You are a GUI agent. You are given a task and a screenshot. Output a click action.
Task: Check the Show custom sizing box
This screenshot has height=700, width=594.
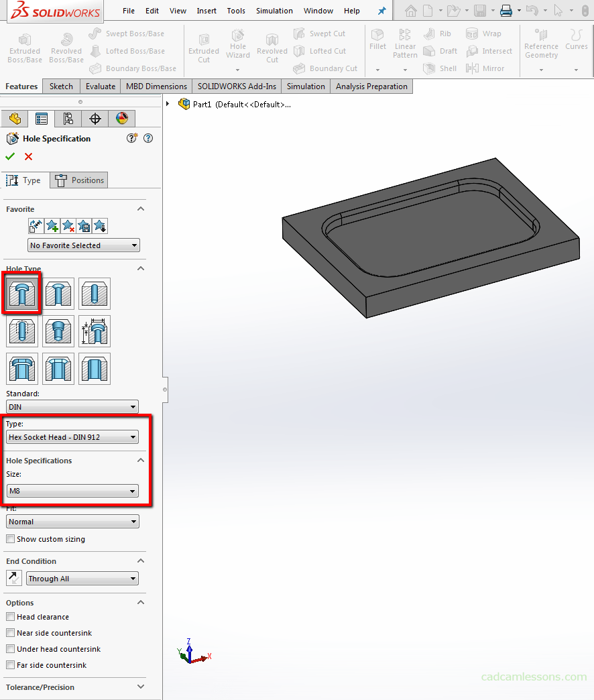11,539
